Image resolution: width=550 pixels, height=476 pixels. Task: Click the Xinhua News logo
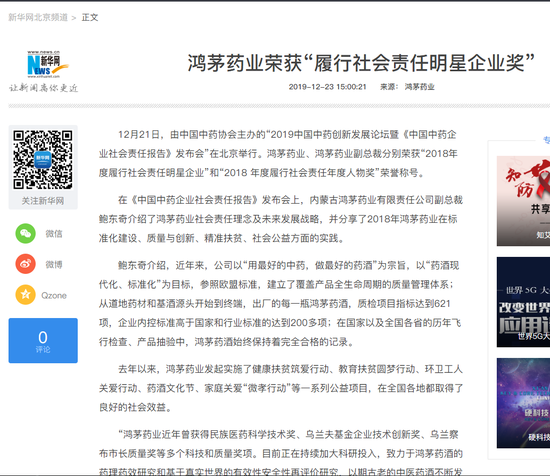point(47,64)
